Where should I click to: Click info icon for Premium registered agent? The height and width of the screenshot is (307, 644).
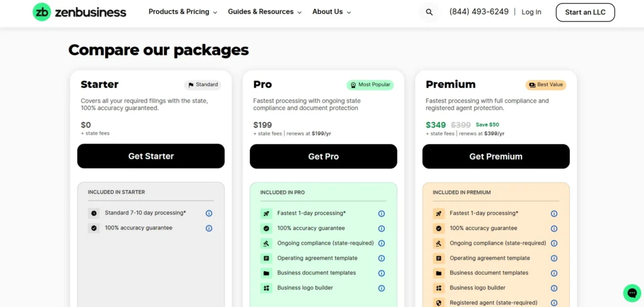[554, 303]
